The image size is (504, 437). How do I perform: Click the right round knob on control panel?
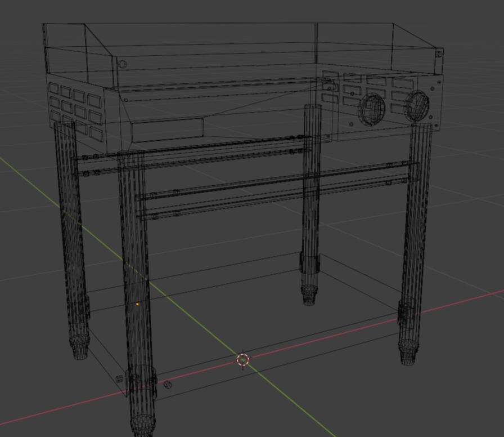pyautogui.click(x=417, y=105)
